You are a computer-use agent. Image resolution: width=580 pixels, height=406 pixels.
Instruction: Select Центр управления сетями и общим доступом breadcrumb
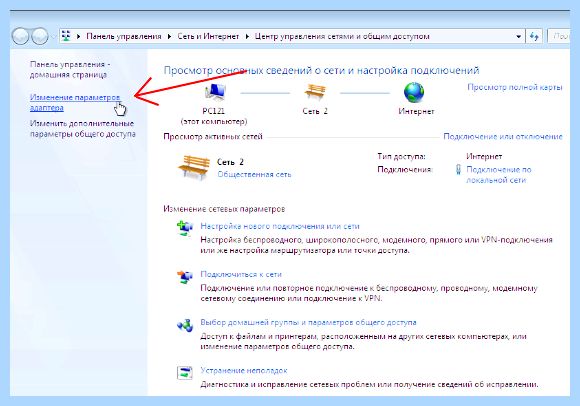pyautogui.click(x=342, y=36)
